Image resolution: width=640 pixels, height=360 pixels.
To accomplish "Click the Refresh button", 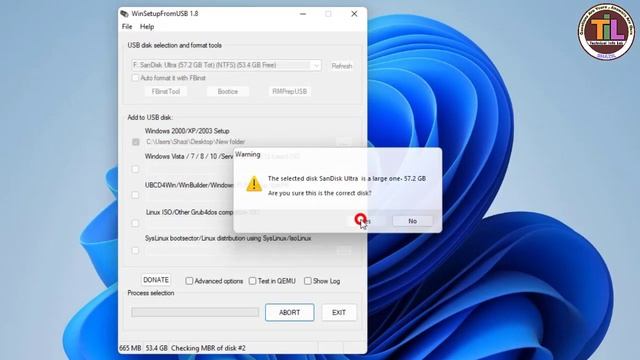I will point(342,66).
